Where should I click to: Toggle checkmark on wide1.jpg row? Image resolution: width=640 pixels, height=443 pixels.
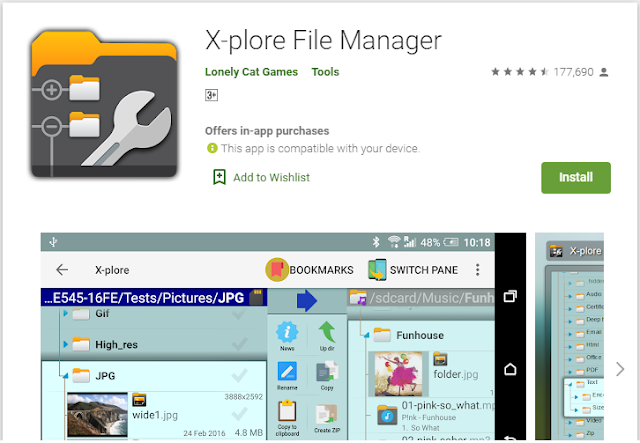point(239,415)
